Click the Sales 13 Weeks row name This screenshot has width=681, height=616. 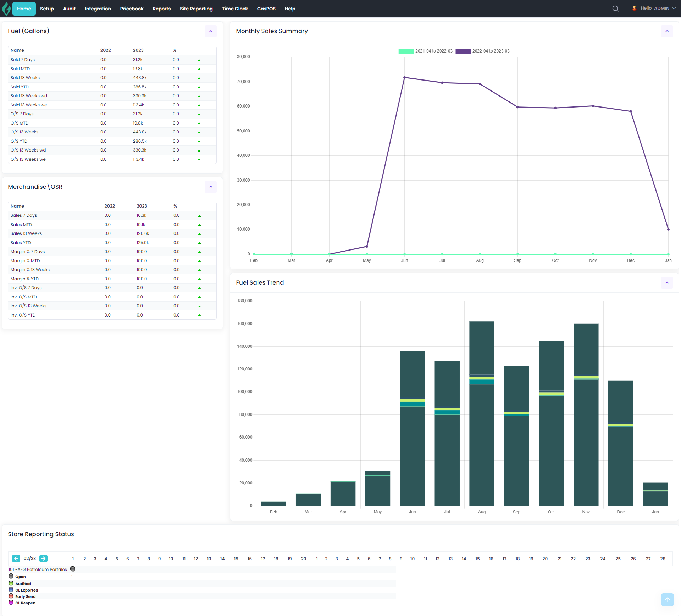tap(26, 233)
